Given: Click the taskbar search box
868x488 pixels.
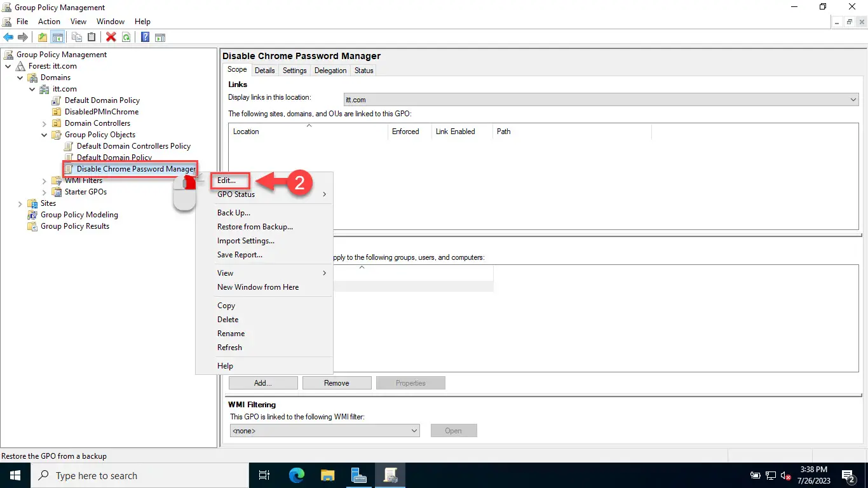Looking at the screenshot, I should [x=139, y=475].
